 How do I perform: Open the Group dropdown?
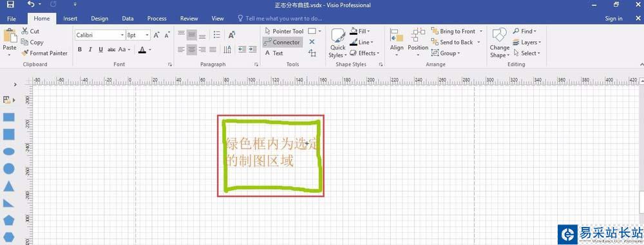[446, 53]
